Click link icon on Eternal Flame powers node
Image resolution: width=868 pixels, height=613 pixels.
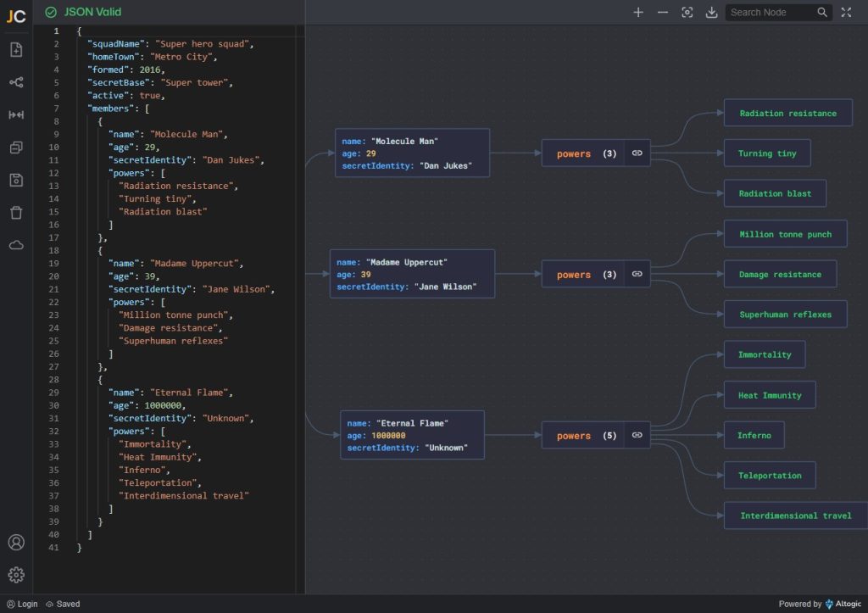pos(637,435)
